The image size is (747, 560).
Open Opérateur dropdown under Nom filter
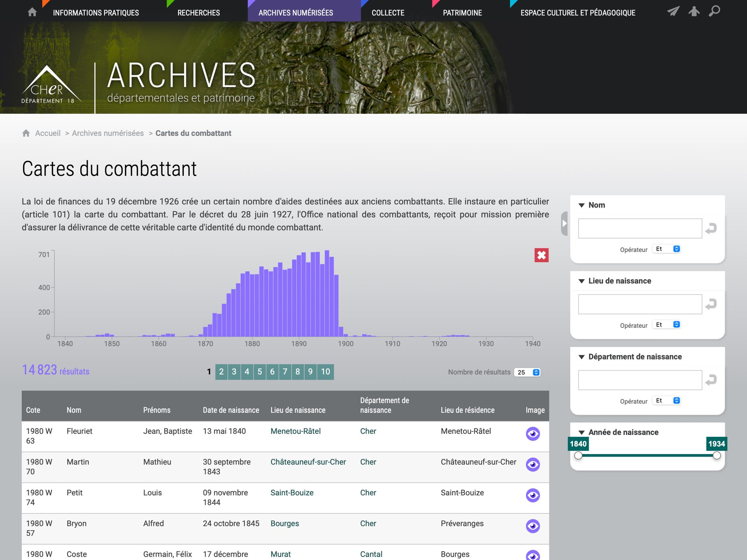point(667,249)
